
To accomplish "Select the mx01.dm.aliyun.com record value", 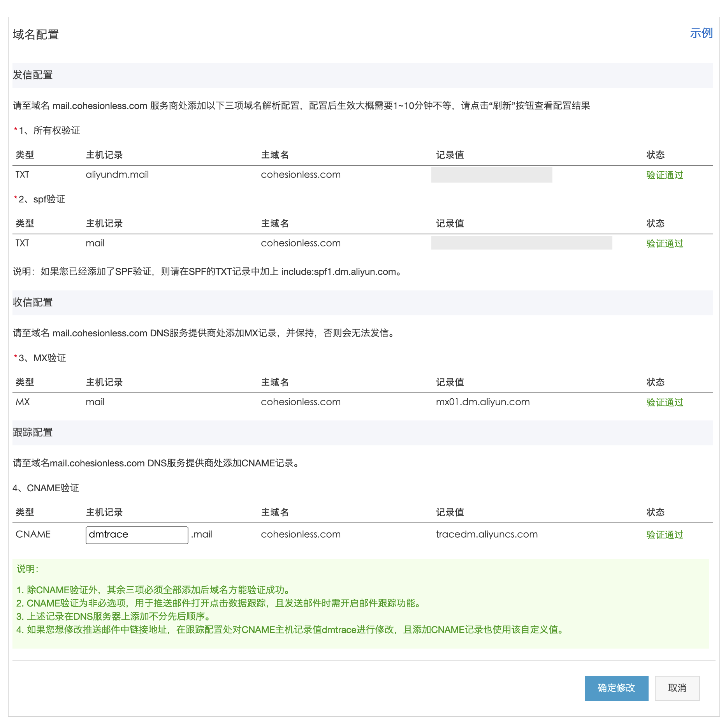I will [x=482, y=402].
